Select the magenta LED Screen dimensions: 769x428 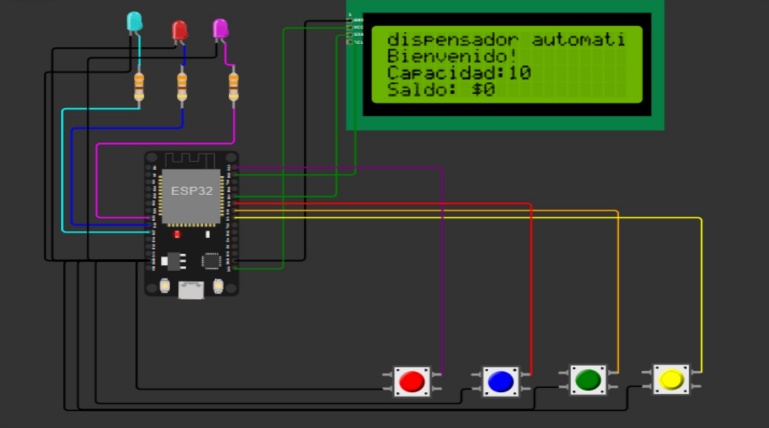(x=220, y=29)
